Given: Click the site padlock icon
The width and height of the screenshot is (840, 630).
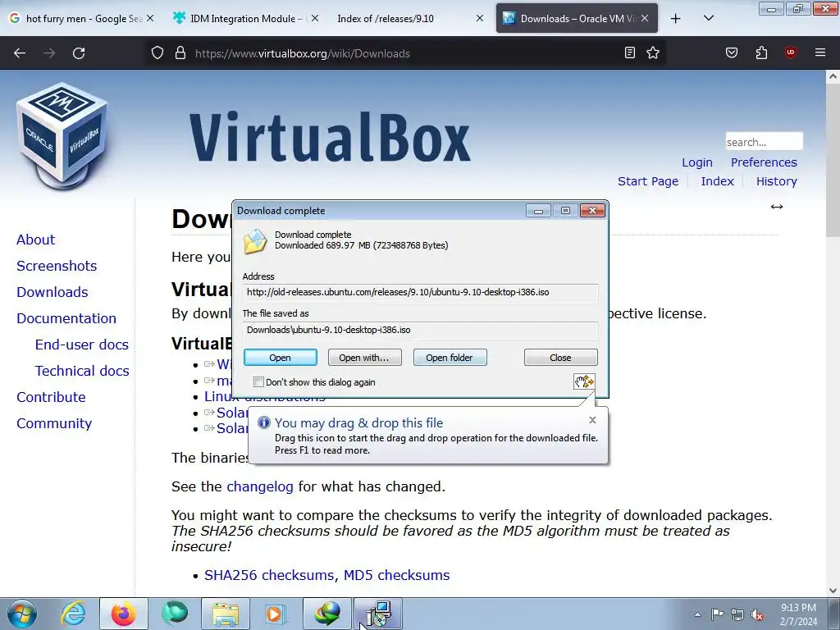Looking at the screenshot, I should (180, 53).
